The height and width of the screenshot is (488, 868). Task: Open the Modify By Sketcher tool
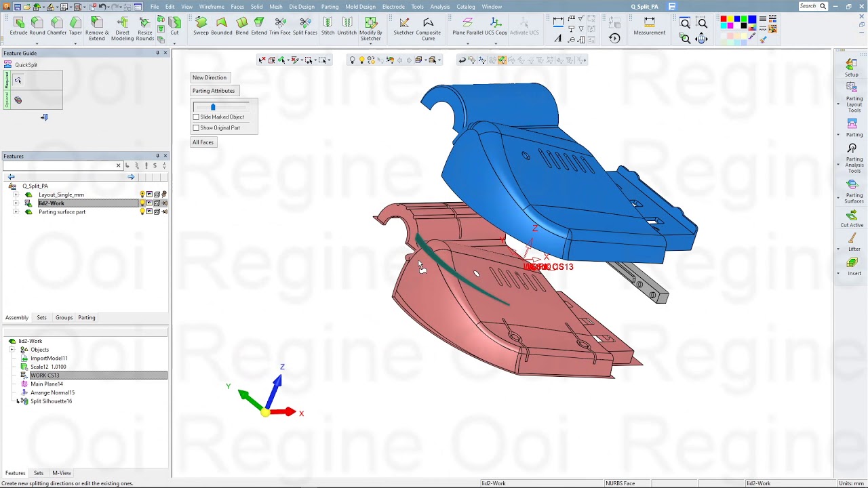point(370,29)
